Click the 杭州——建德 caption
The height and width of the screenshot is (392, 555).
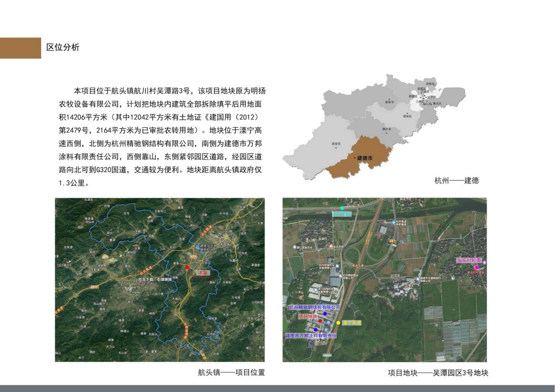pos(456,180)
